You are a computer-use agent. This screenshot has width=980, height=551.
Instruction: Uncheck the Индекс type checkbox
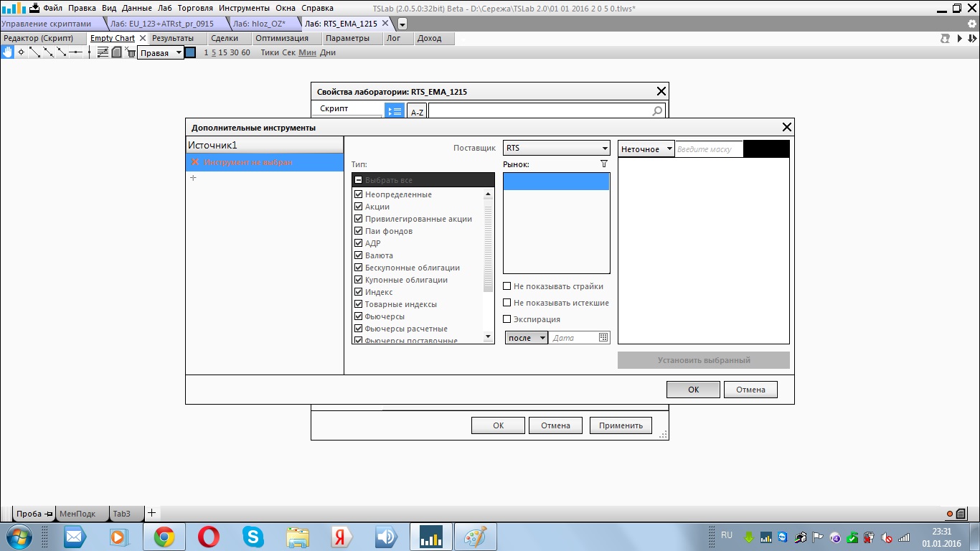359,292
